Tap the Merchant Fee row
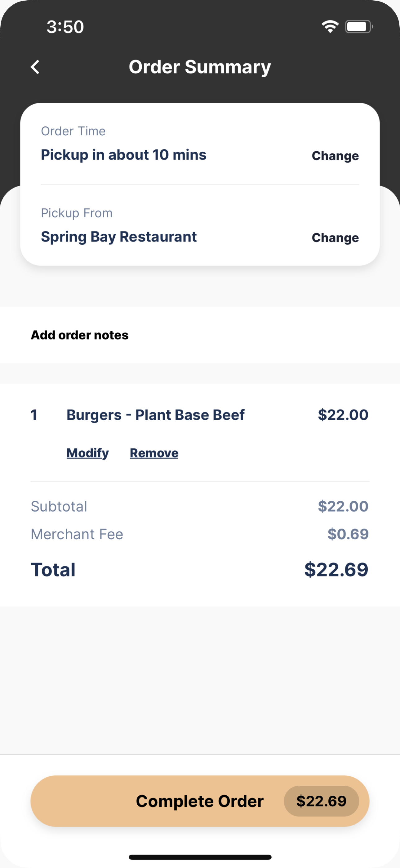 [200, 534]
